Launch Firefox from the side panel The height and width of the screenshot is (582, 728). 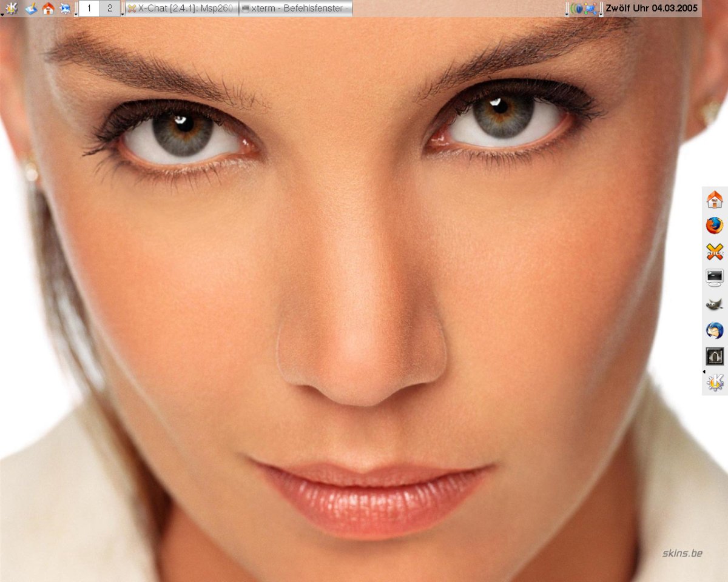[x=715, y=226]
